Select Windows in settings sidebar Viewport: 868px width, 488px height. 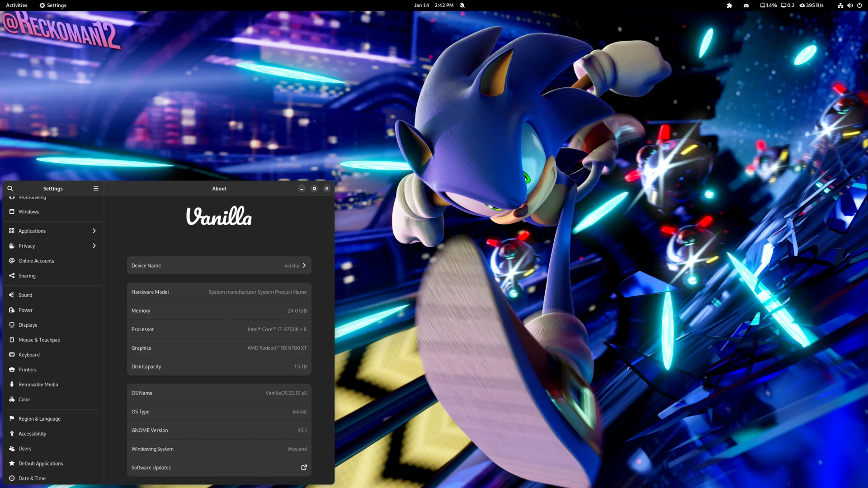pyautogui.click(x=53, y=211)
